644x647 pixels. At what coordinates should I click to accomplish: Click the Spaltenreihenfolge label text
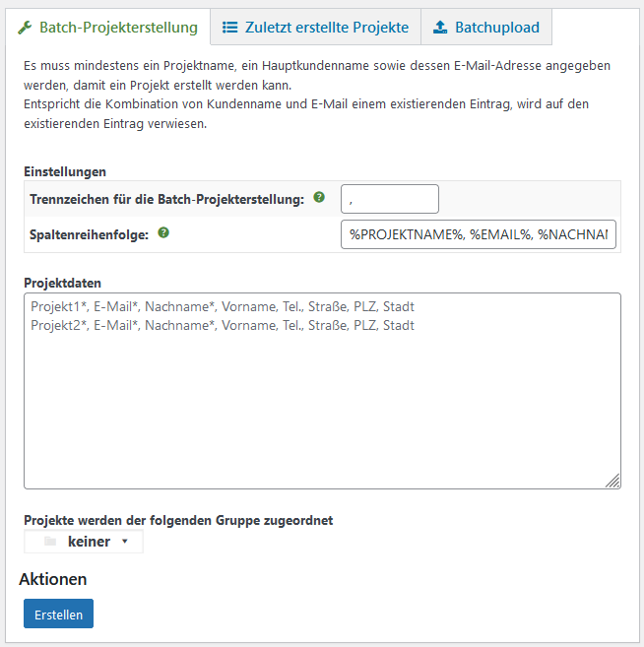coord(89,235)
